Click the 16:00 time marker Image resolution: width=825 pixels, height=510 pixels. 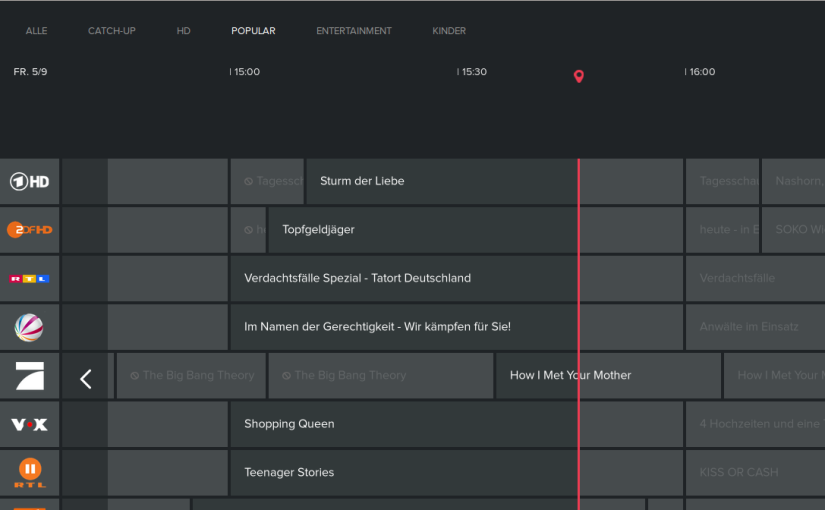click(700, 72)
